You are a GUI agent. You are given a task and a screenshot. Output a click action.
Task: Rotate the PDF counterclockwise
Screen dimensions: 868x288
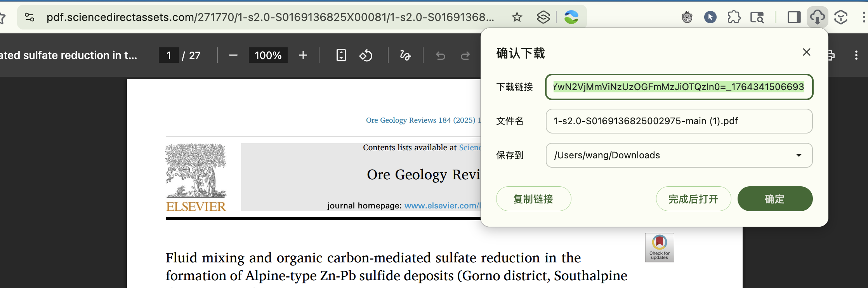coord(366,56)
